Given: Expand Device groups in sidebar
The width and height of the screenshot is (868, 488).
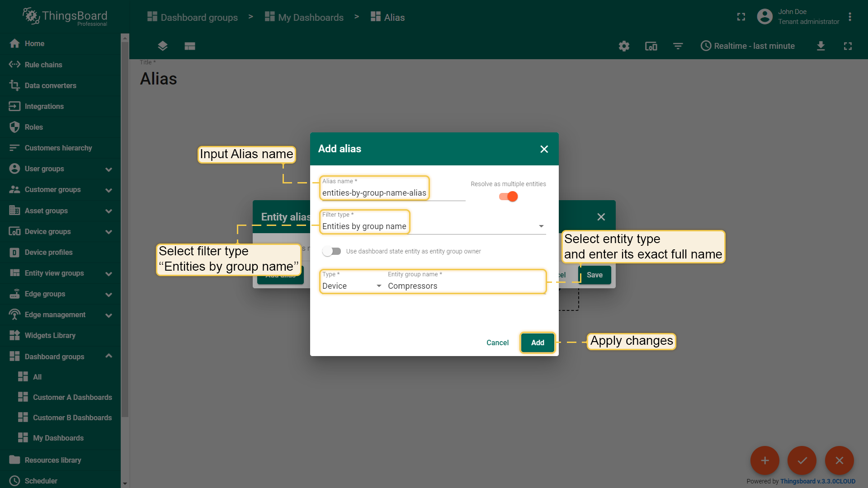Looking at the screenshot, I should (108, 232).
